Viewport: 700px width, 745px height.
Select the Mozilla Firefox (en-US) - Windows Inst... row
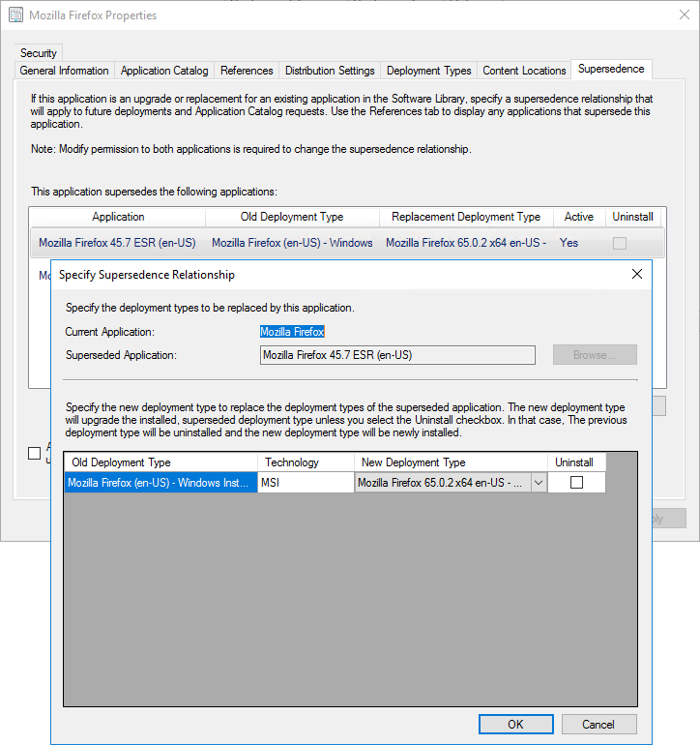[x=161, y=483]
